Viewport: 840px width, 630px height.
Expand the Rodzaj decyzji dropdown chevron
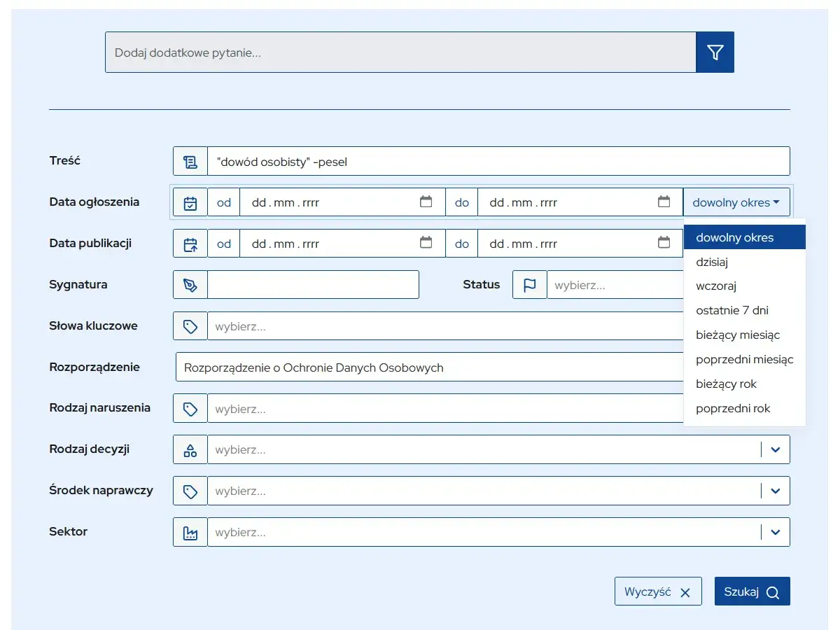tap(775, 449)
